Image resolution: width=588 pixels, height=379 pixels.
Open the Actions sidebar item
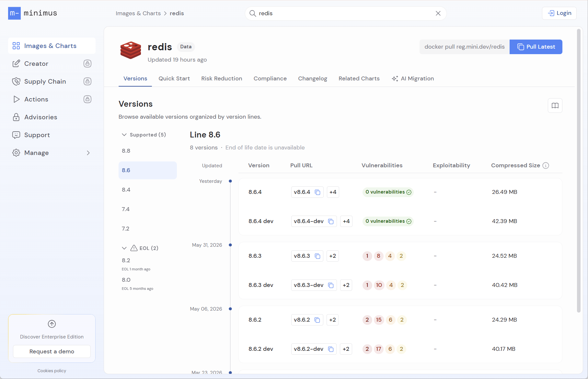click(52, 99)
